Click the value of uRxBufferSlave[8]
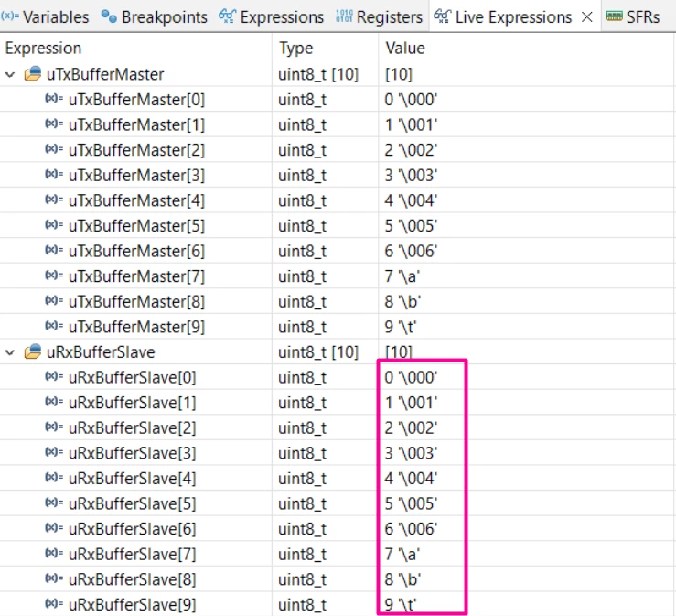This screenshot has height=616, width=676. [x=402, y=579]
